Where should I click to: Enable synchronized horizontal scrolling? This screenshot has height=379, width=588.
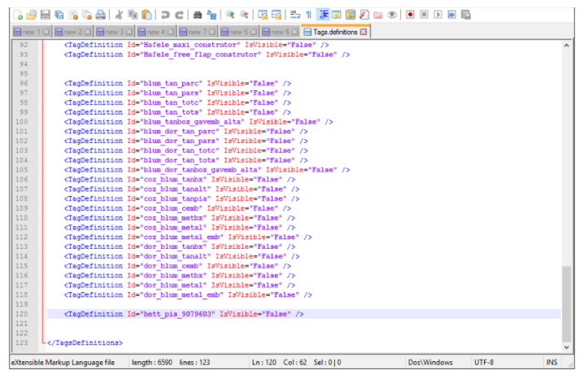277,15
